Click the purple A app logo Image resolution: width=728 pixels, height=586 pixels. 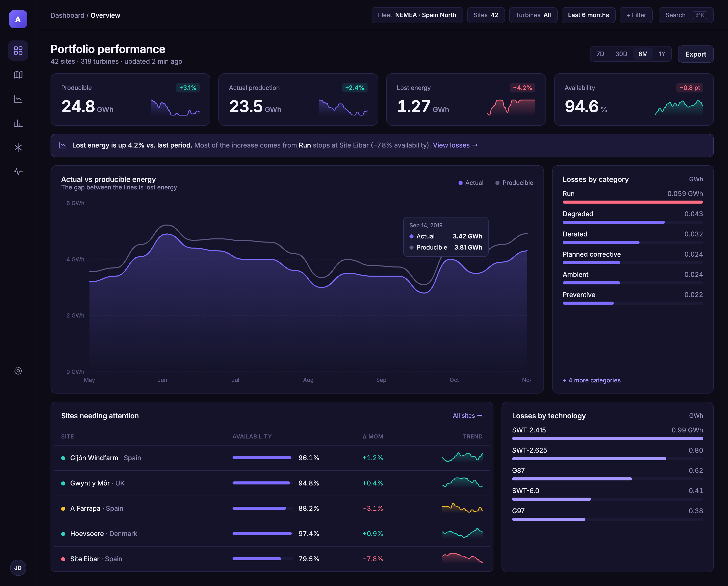18,19
